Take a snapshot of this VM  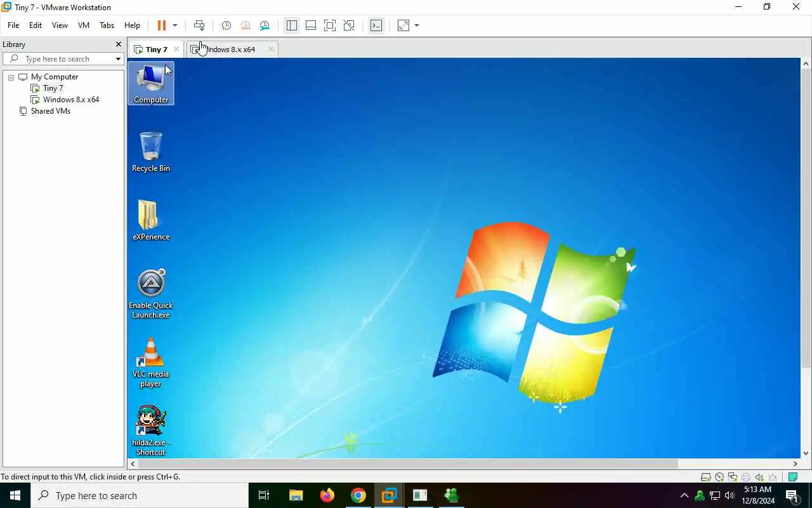226,25
